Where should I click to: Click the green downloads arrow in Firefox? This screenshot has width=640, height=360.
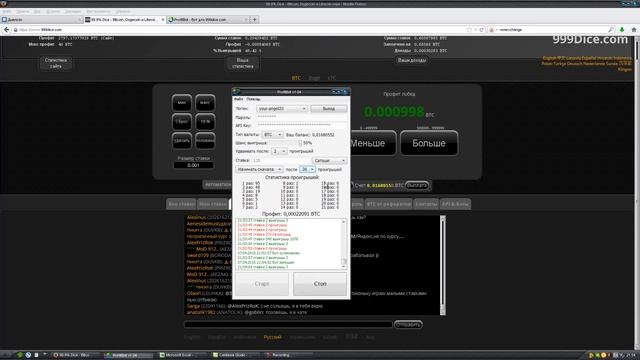click(622, 30)
